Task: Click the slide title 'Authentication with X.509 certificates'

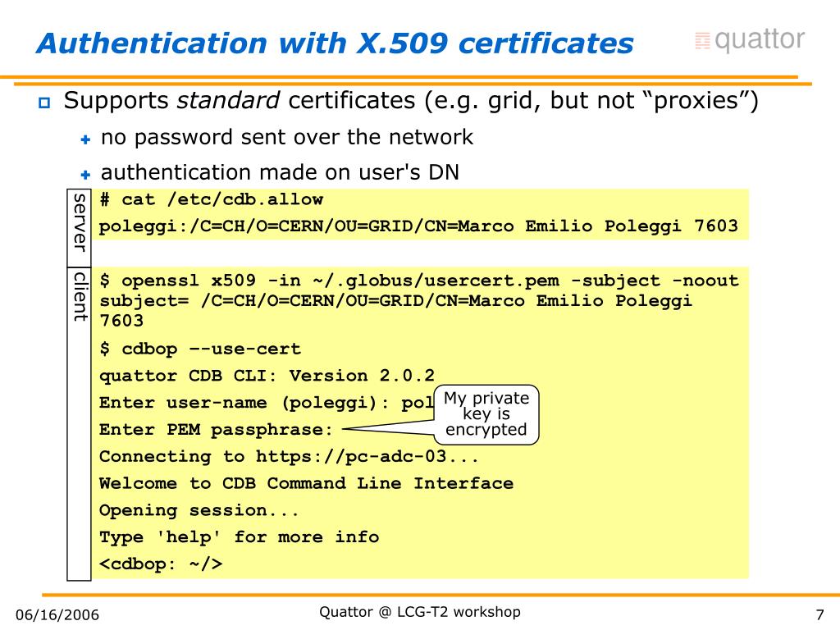Action: coord(335,43)
